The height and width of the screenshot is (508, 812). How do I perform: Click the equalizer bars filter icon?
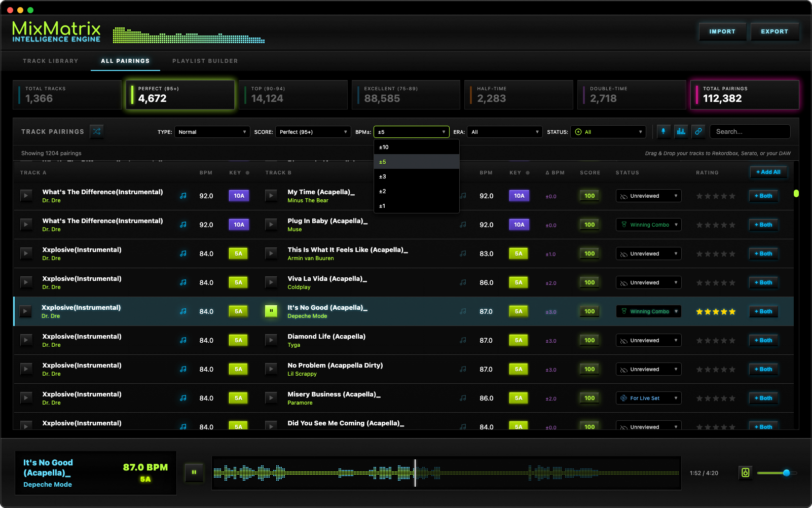681,131
